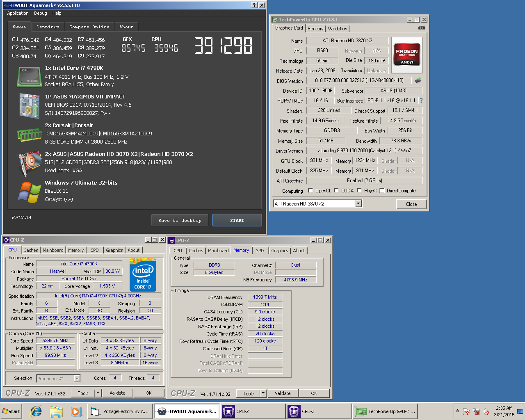This screenshot has width=525, height=420.
Task: Switch to Compare Online tab
Action: coord(89,27)
